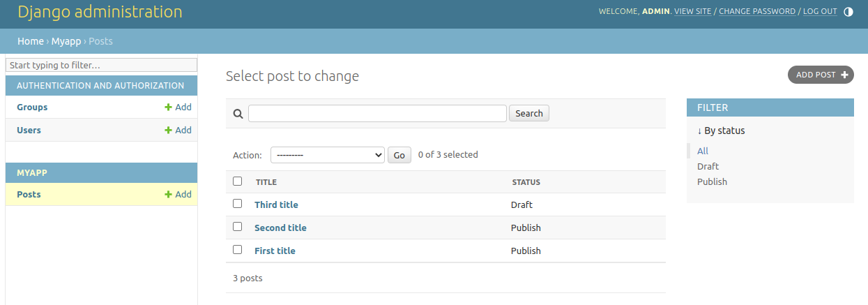Click the Search button

[529, 113]
